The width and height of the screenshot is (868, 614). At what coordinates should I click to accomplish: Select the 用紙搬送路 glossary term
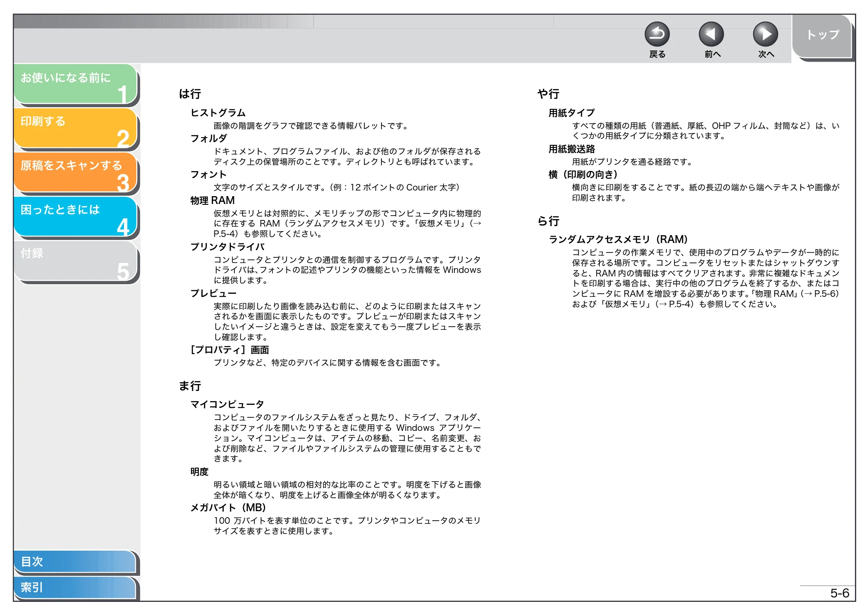click(x=572, y=149)
